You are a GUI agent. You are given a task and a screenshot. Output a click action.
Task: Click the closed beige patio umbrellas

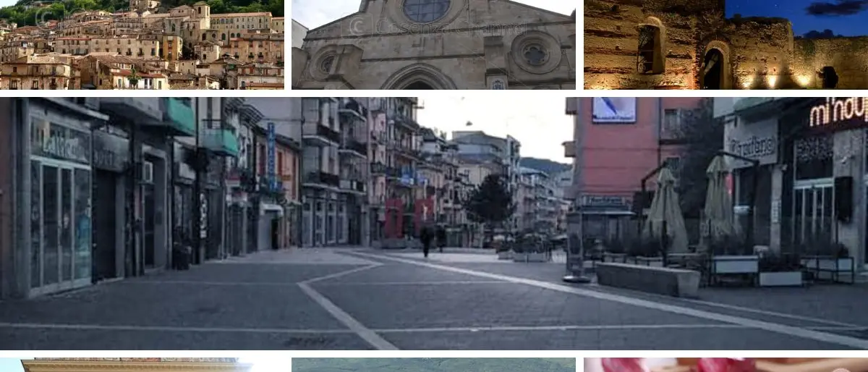click(x=665, y=210)
